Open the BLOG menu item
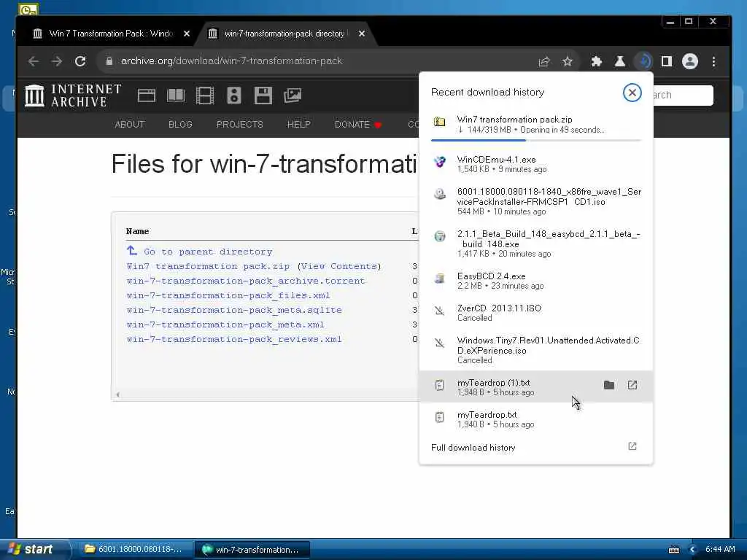The image size is (747, 560). [x=180, y=124]
